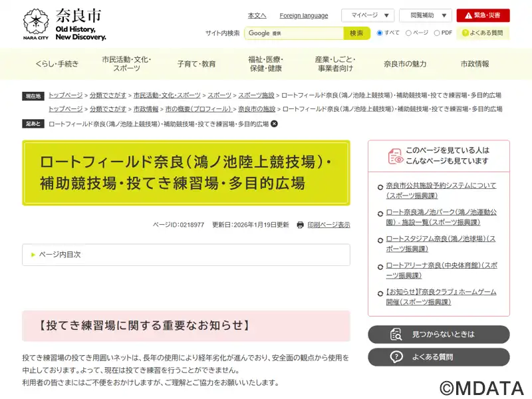
Task: Click the question mark よくある質問 button
Action: [396, 357]
